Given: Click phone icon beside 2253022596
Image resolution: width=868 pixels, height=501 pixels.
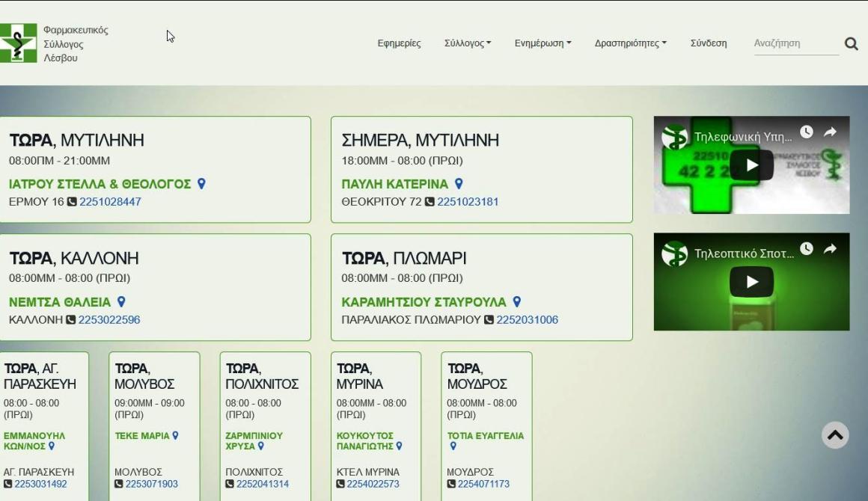Looking at the screenshot, I should click(x=70, y=319).
